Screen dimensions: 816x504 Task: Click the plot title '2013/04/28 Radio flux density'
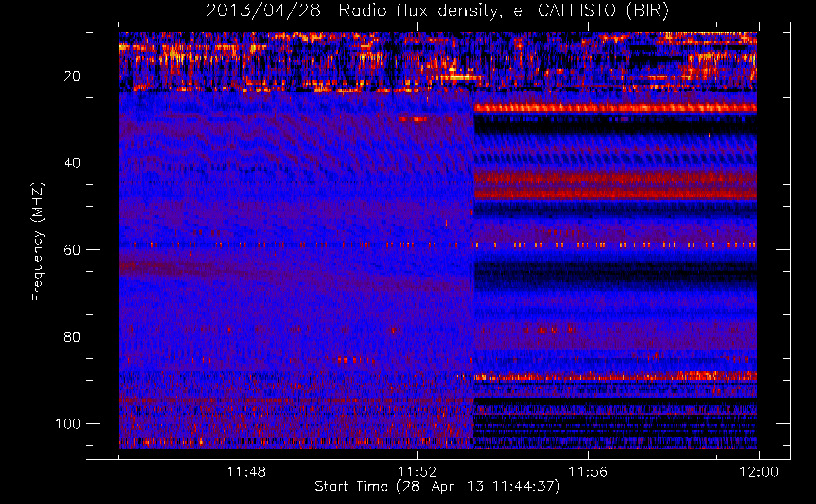click(x=437, y=11)
